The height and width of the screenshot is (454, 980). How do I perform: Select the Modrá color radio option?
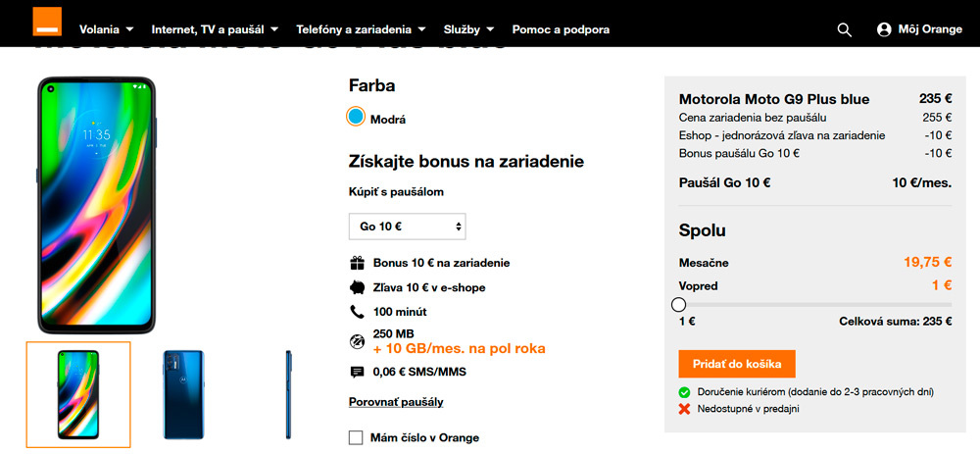pos(356,117)
